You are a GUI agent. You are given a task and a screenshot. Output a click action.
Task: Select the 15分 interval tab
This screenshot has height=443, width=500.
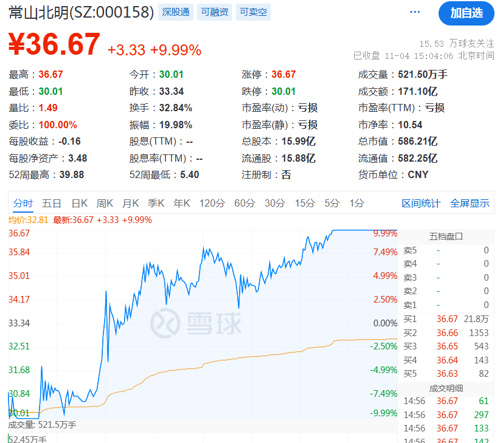click(x=305, y=203)
